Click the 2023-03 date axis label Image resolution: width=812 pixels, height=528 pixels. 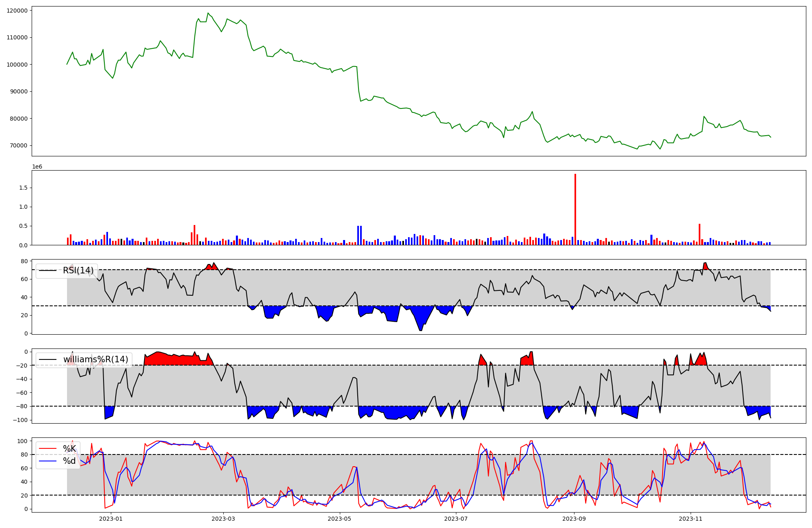pyautogui.click(x=223, y=519)
